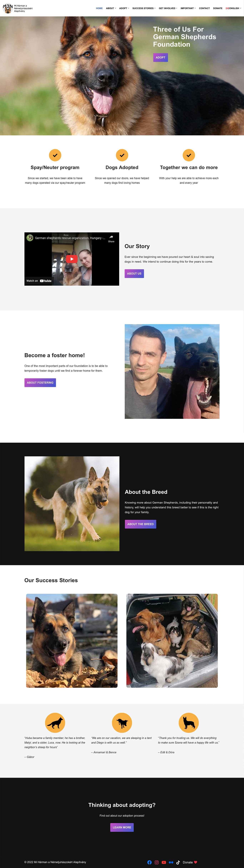Open the English language selector
Image resolution: width=244 pixels, height=868 pixels.
(233, 8)
